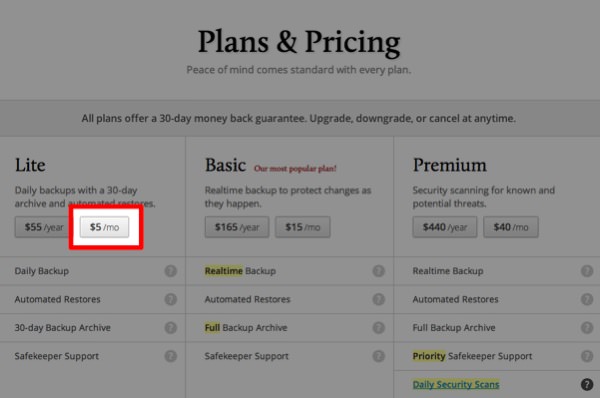Open help icon for Basic Safekeeper Support
Viewport: 600px width, 398px height.
pos(378,356)
